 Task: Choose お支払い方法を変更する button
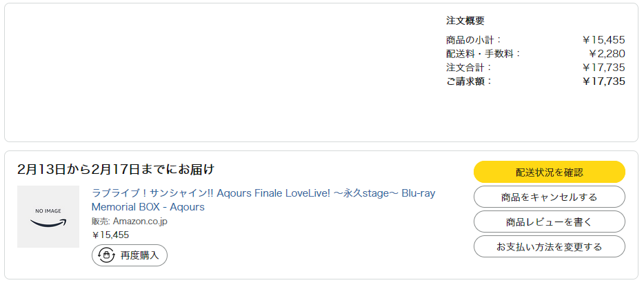tap(549, 246)
